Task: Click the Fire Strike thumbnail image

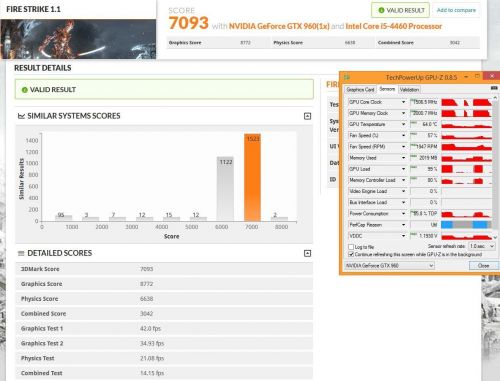Action: (78, 39)
